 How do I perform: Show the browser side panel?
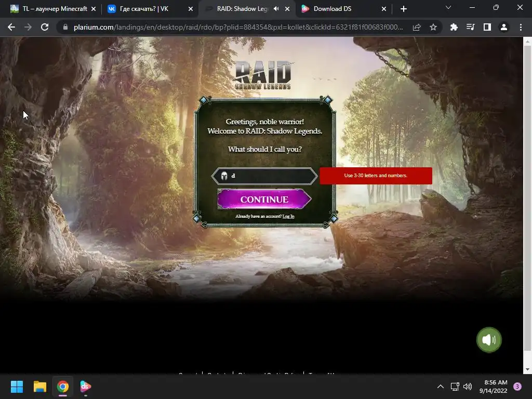pos(487,27)
